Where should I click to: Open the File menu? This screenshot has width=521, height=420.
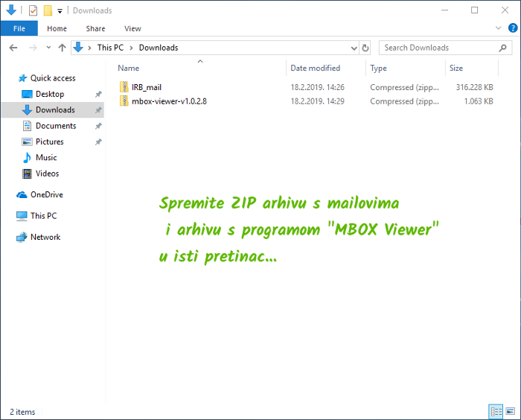pyautogui.click(x=19, y=28)
